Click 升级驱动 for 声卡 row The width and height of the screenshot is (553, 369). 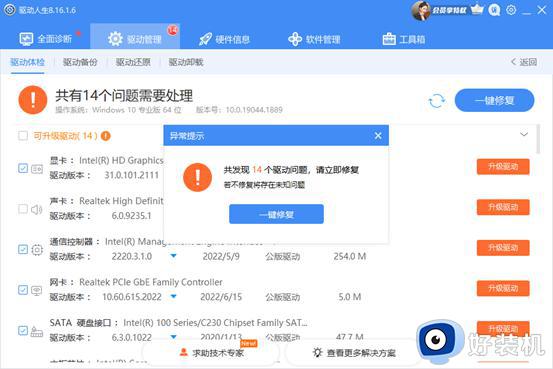tap(503, 207)
